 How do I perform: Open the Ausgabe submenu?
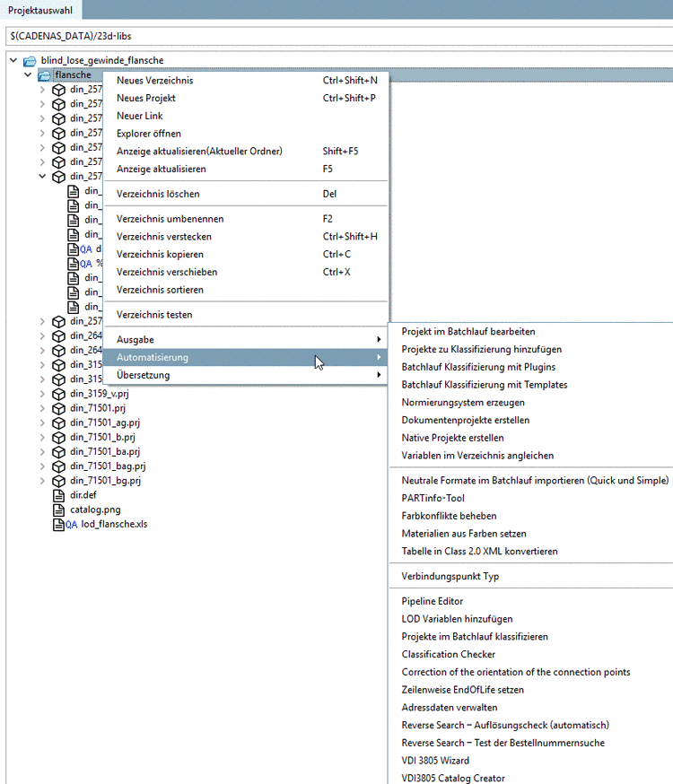[x=246, y=340]
